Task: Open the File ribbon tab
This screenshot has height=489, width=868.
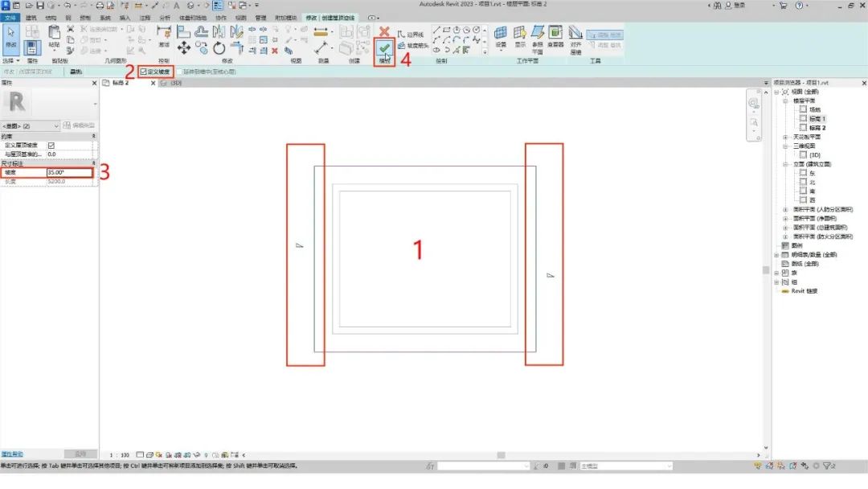Action: pyautogui.click(x=10, y=18)
